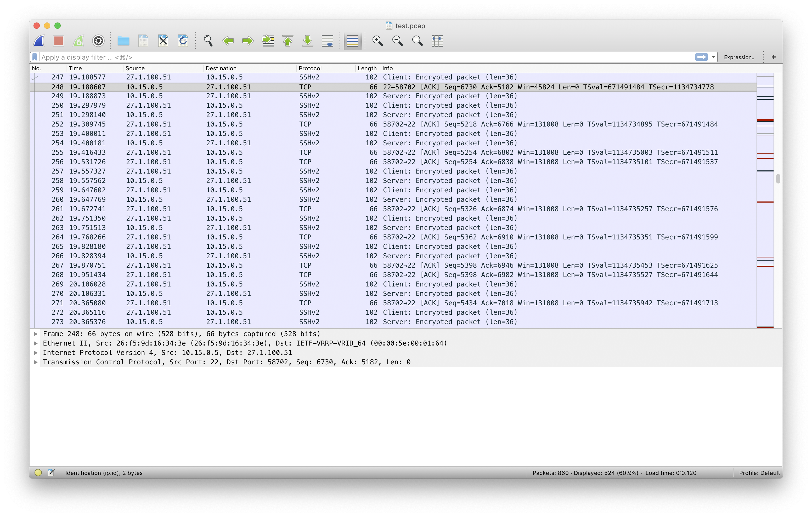The width and height of the screenshot is (812, 517).
Task: Expand Transmission Control Protocol row
Action: (35, 362)
